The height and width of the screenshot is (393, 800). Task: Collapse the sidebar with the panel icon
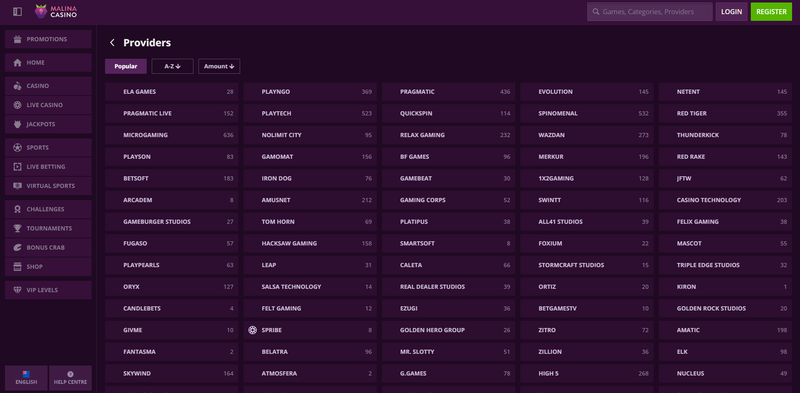pyautogui.click(x=17, y=11)
